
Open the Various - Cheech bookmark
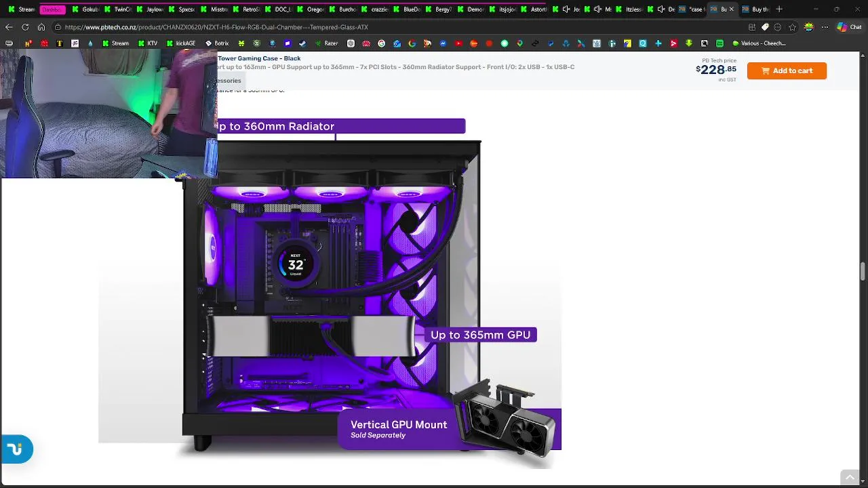(759, 43)
